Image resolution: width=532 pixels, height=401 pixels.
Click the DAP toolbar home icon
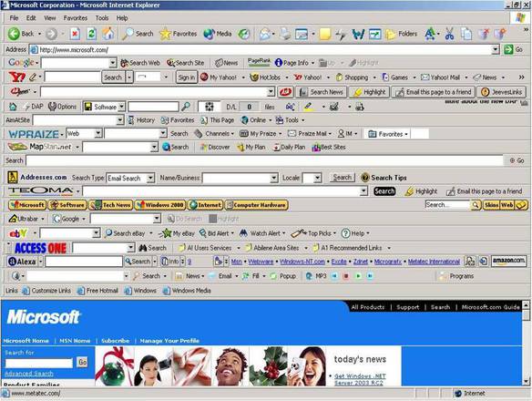click(13, 107)
